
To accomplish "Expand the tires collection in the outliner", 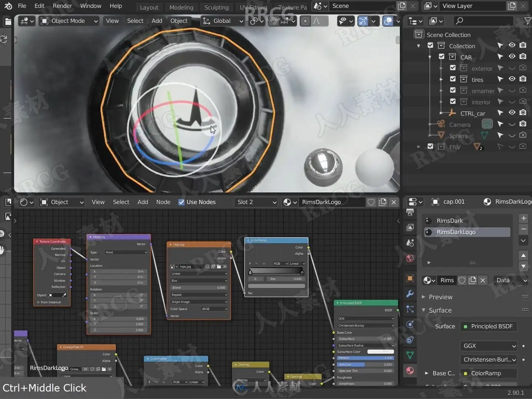I will pos(441,79).
